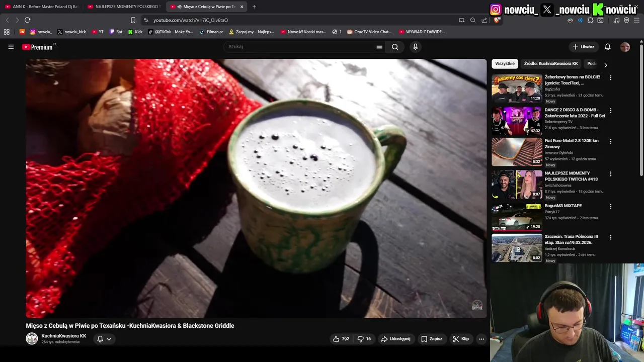Like the video with thumbs up
The width and height of the screenshot is (644, 362).
tap(341, 339)
